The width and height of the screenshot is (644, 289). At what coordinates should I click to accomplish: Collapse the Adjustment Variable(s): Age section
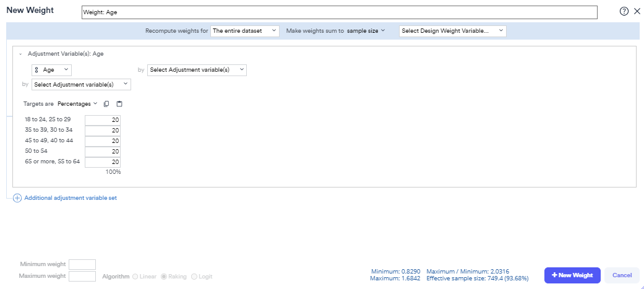point(20,54)
